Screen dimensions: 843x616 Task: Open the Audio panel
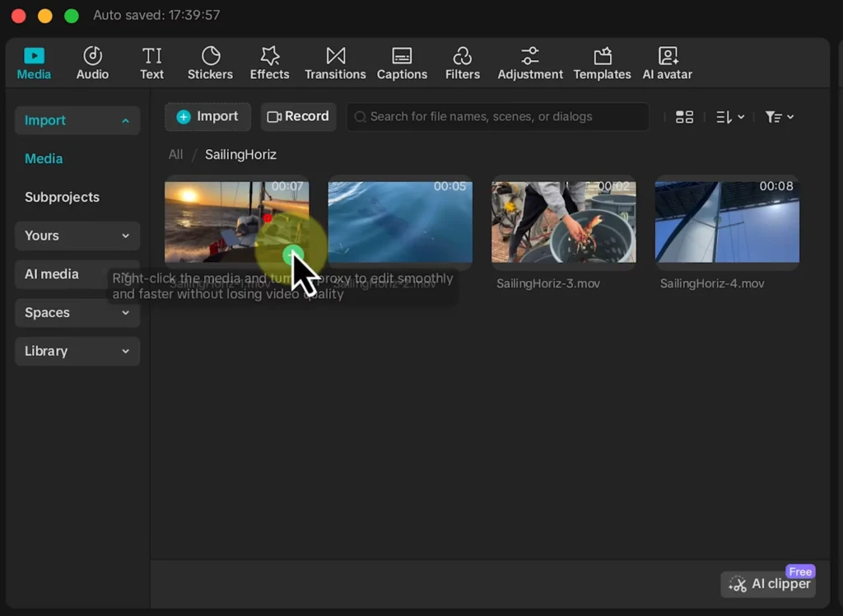(x=92, y=63)
